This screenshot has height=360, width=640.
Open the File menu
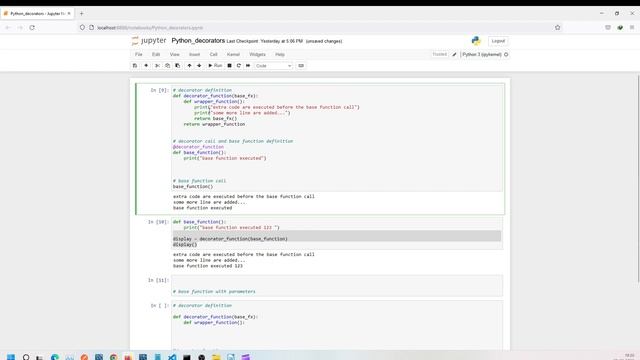pos(139,54)
